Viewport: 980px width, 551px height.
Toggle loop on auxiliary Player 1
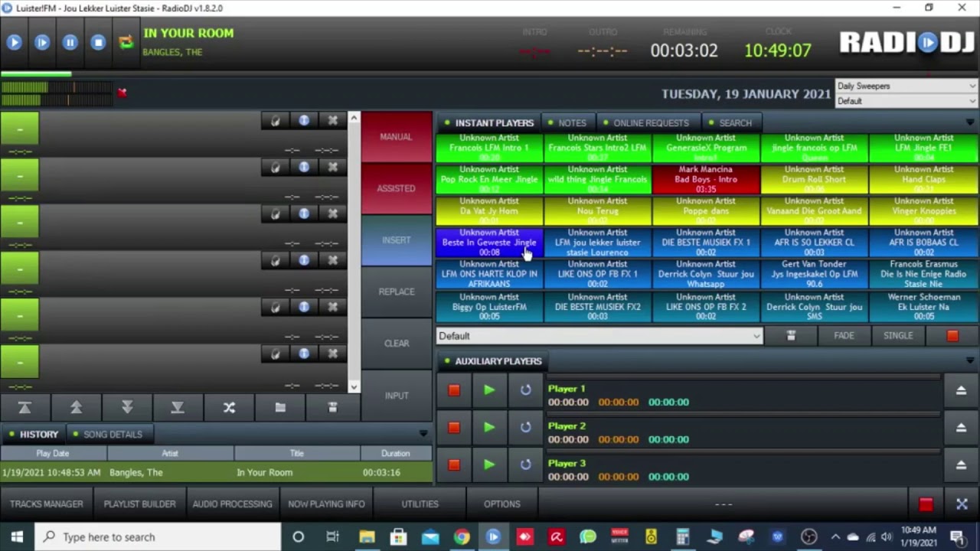click(x=525, y=390)
